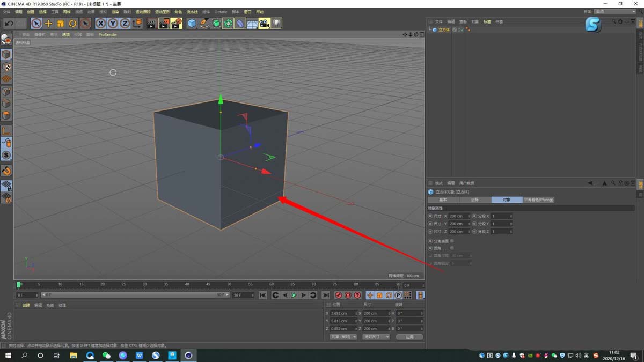Open the 帮助 menu
The width and height of the screenshot is (644, 362).
(x=260, y=12)
